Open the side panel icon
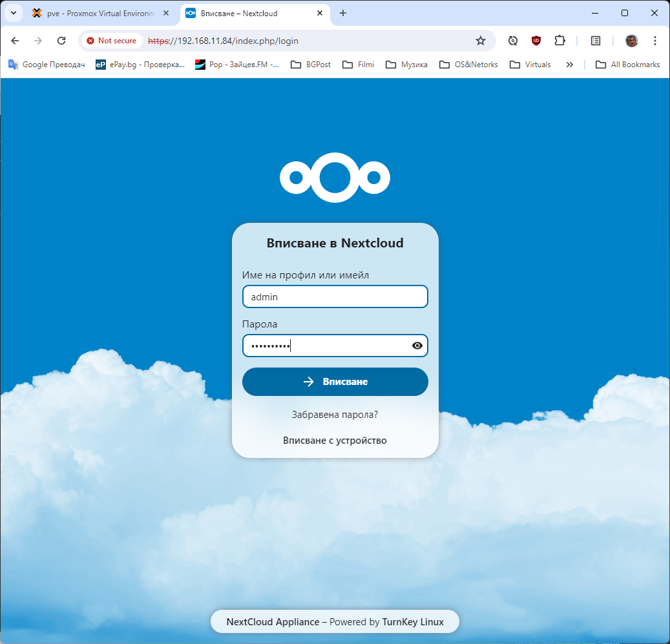The width and height of the screenshot is (670, 644). coord(596,41)
